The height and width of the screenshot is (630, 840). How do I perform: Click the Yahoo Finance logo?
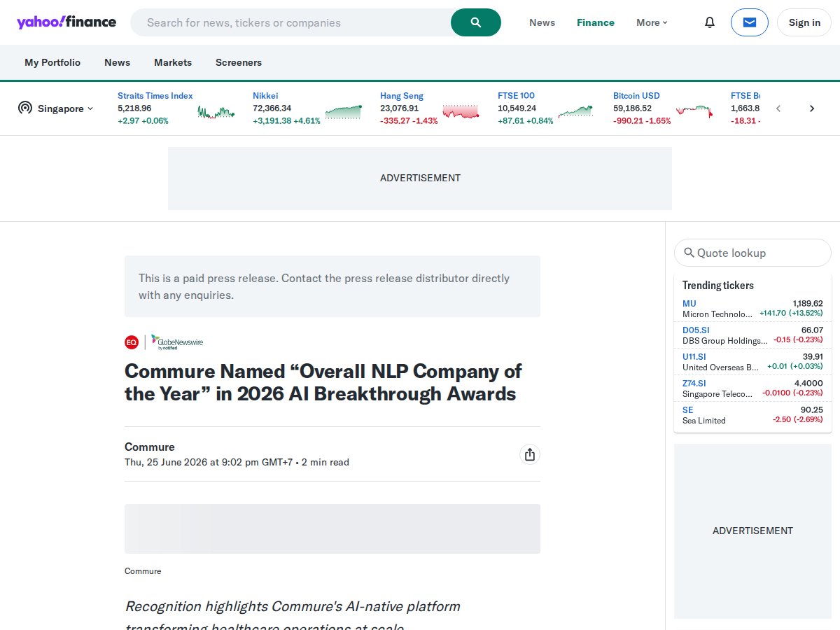pos(66,22)
